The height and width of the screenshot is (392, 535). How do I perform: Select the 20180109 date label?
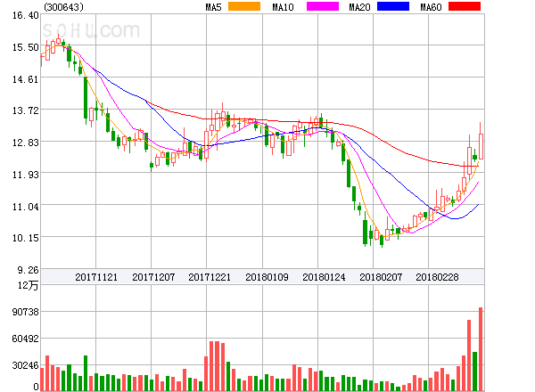(267, 277)
